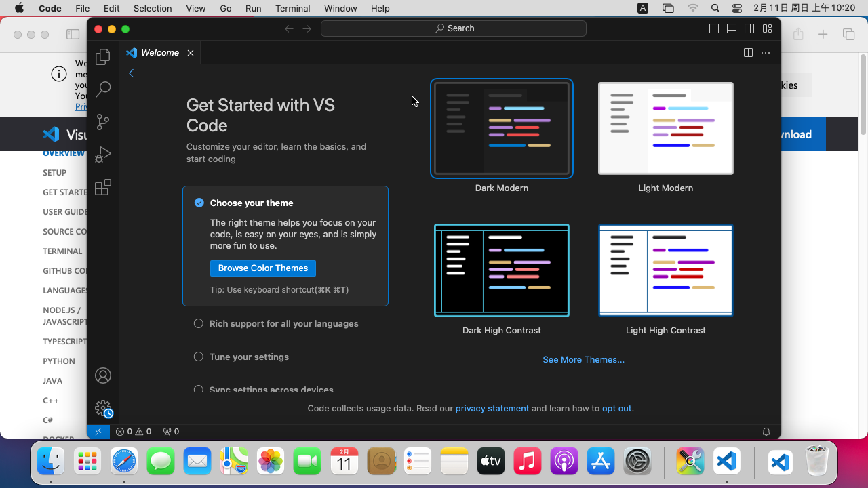Click the Search command center field
The image size is (868, 488).
point(454,28)
